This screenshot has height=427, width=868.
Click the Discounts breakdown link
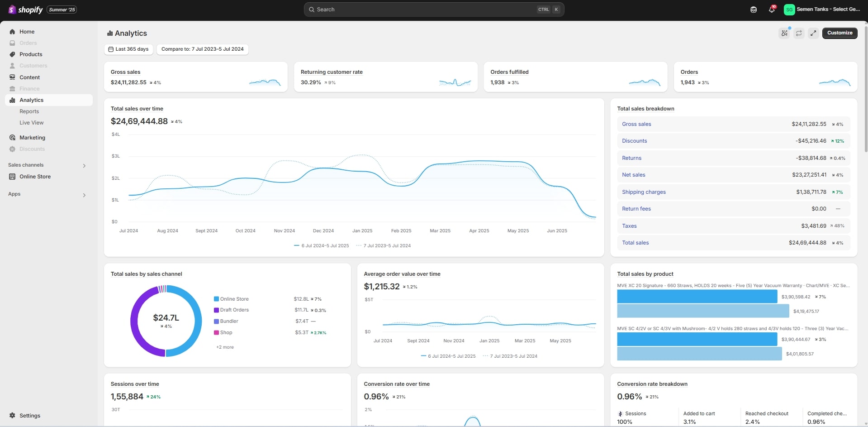click(634, 141)
